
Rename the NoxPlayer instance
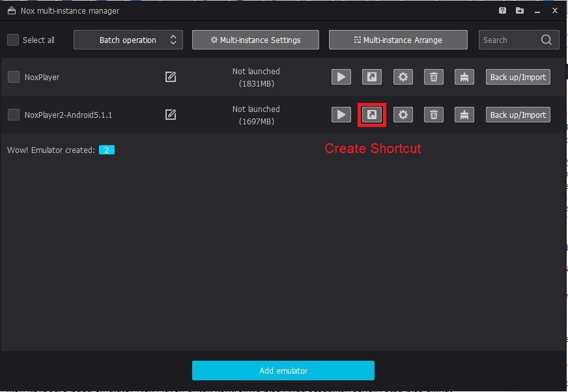click(171, 77)
